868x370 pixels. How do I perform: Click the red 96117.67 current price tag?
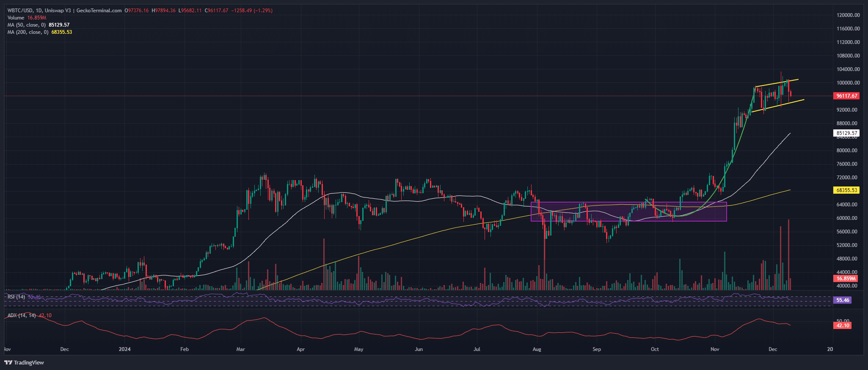(x=847, y=96)
